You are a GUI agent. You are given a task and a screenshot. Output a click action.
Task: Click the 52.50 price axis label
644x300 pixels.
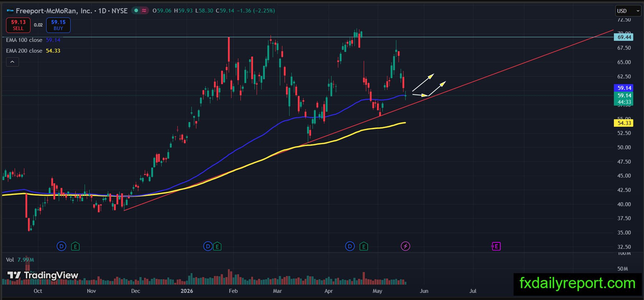[624, 133]
